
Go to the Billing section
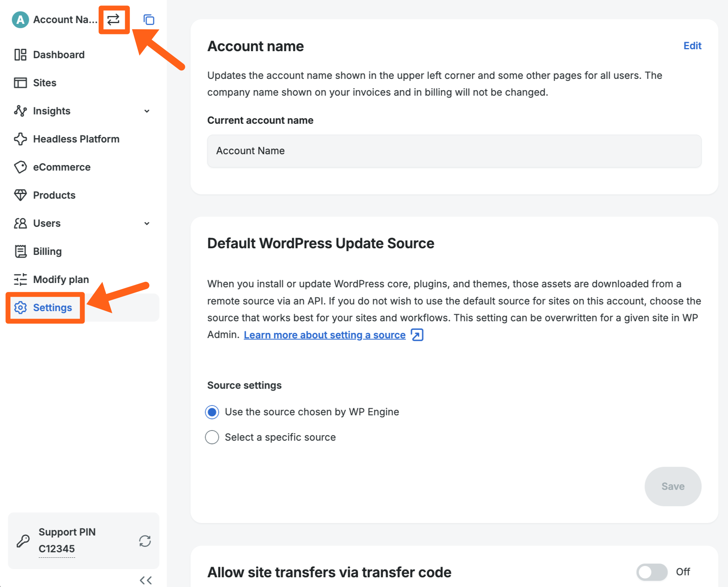[x=47, y=251]
